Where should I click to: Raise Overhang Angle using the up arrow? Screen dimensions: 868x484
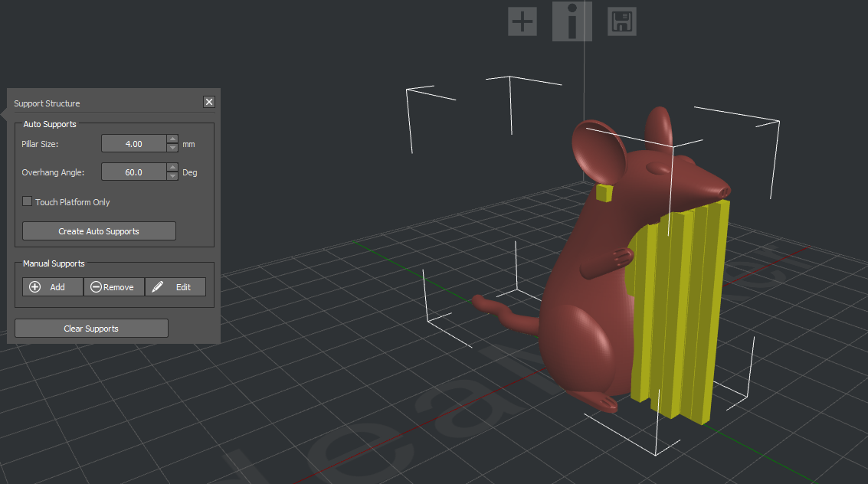point(172,168)
